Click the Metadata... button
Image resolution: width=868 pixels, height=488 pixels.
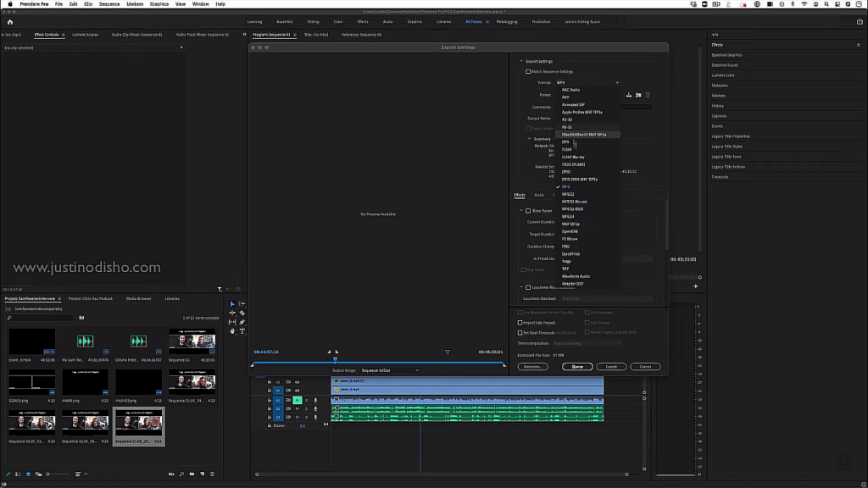tap(532, 367)
